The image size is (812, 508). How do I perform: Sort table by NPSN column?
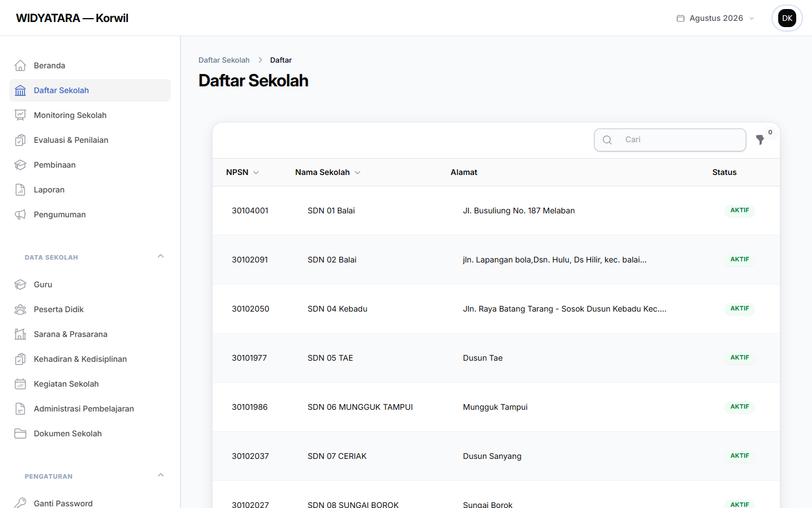[x=242, y=172]
